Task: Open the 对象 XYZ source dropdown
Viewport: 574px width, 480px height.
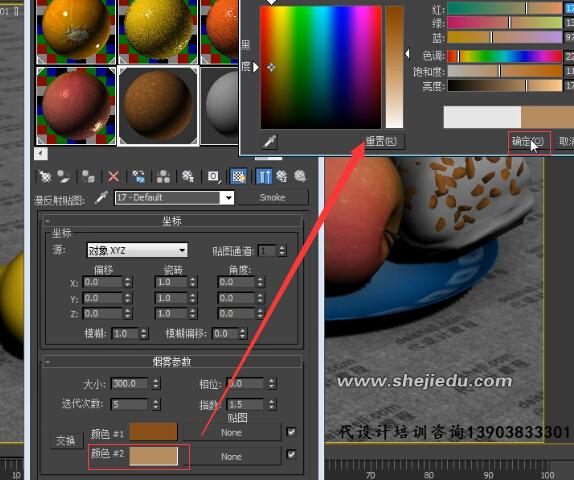Action: pos(137,250)
